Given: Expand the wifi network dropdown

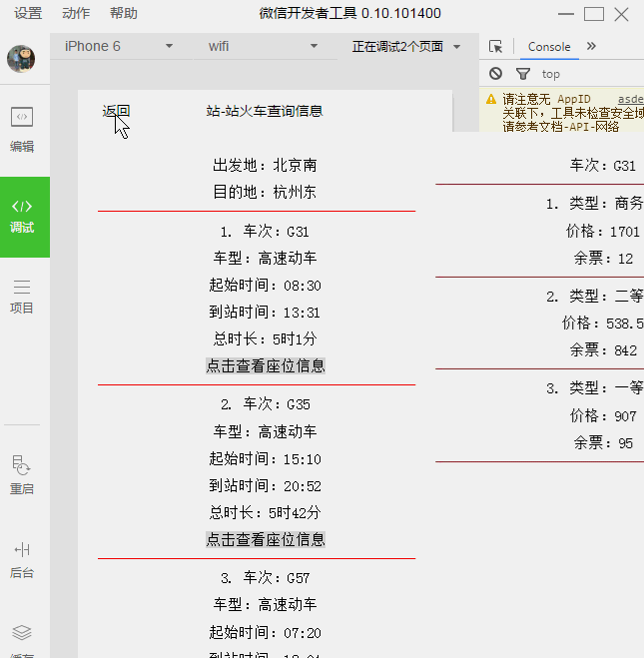Looking at the screenshot, I should coord(263,46).
